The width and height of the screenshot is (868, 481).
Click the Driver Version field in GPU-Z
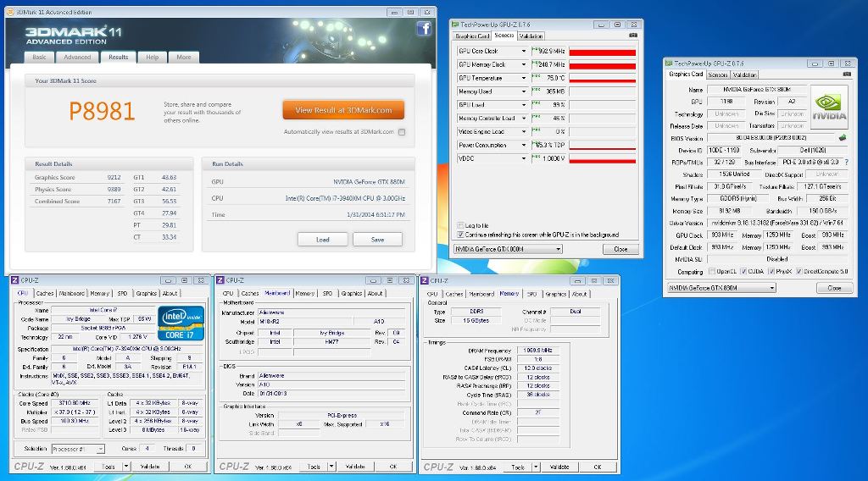(x=776, y=223)
